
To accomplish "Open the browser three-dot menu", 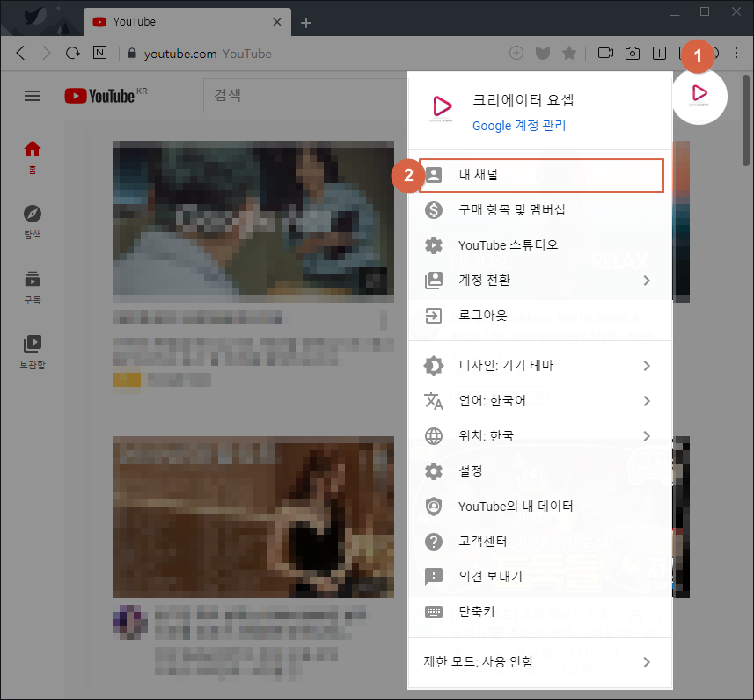I will (736, 53).
